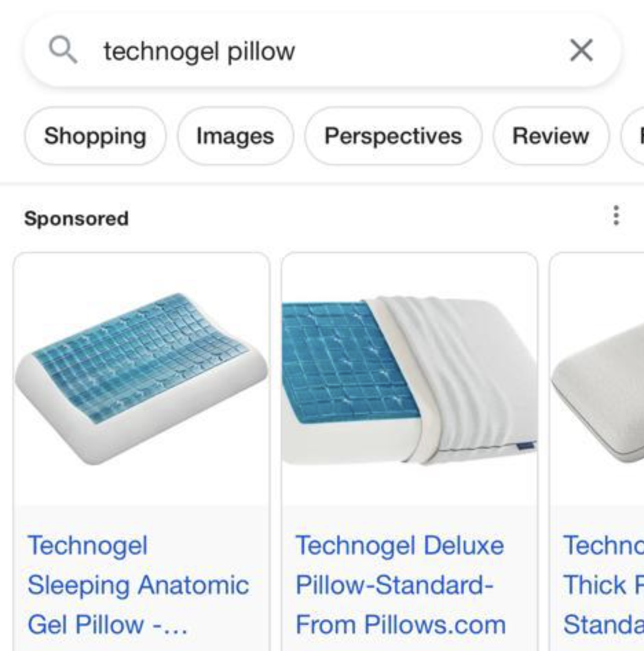
Task: Select the Review filter chip
Action: pyautogui.click(x=550, y=136)
